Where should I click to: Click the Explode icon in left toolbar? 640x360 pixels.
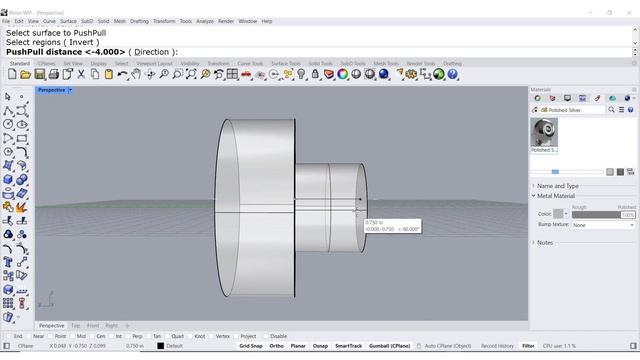pyautogui.click(x=22, y=207)
